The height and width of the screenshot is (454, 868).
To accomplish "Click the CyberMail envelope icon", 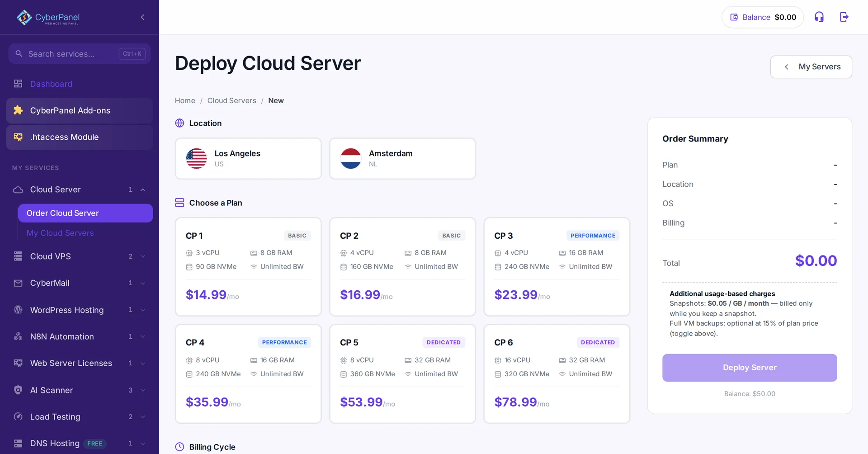I will [18, 283].
